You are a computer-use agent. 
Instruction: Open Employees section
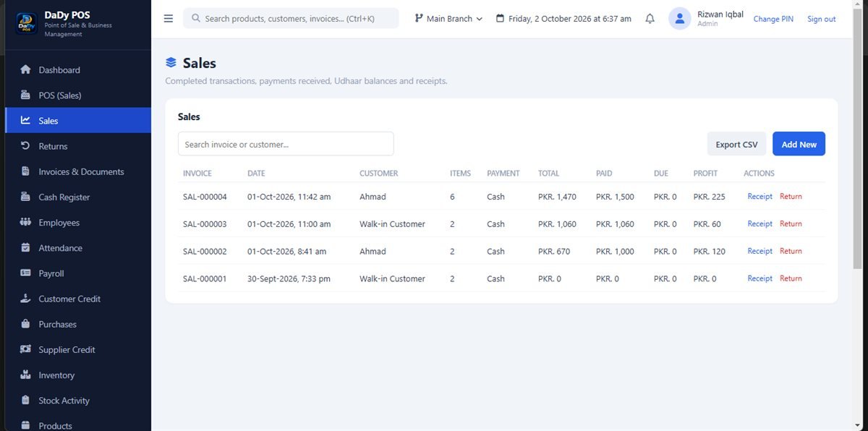pyautogui.click(x=78, y=223)
